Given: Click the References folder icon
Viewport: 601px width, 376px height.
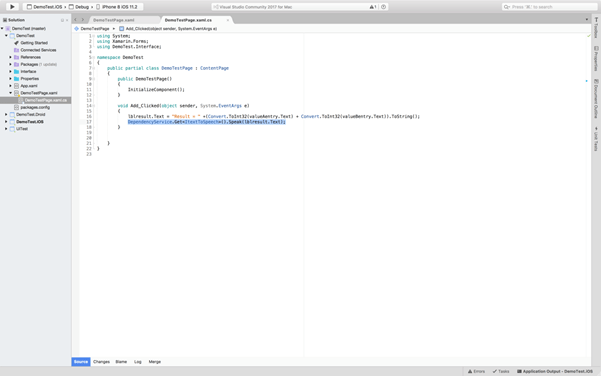Looking at the screenshot, I should pos(16,57).
